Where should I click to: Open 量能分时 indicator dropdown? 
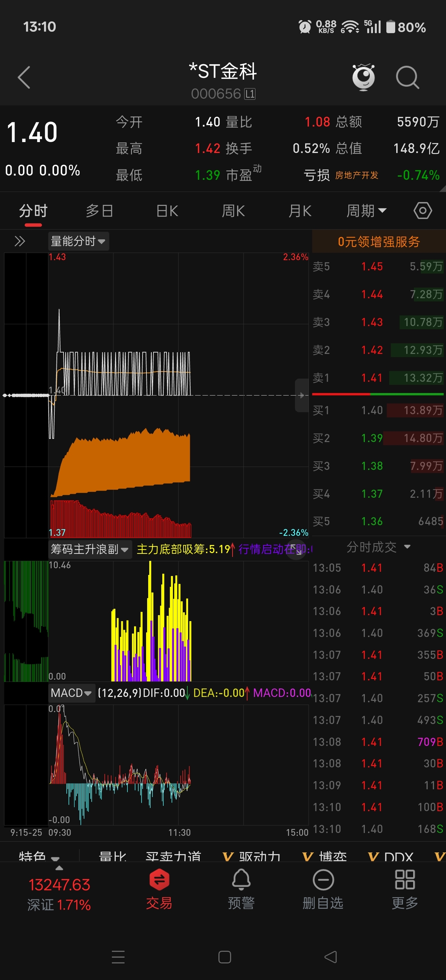[x=78, y=241]
